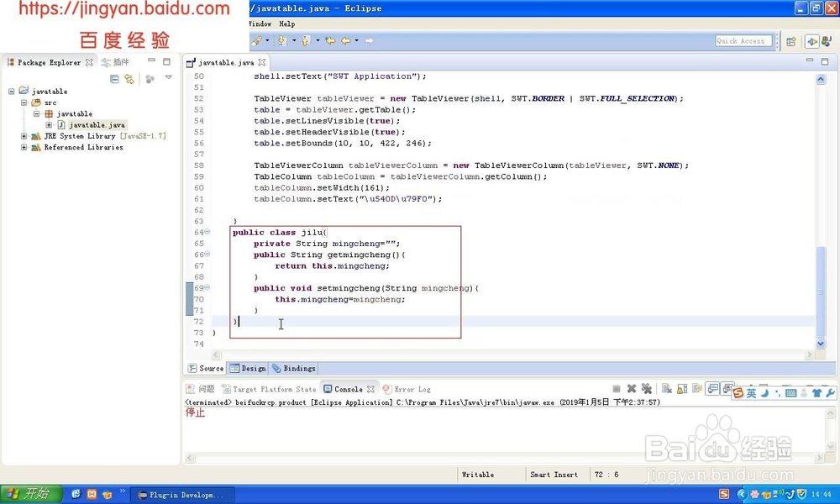Fold the setmingcheng method at line 69
The image size is (840, 504).
[x=207, y=287]
